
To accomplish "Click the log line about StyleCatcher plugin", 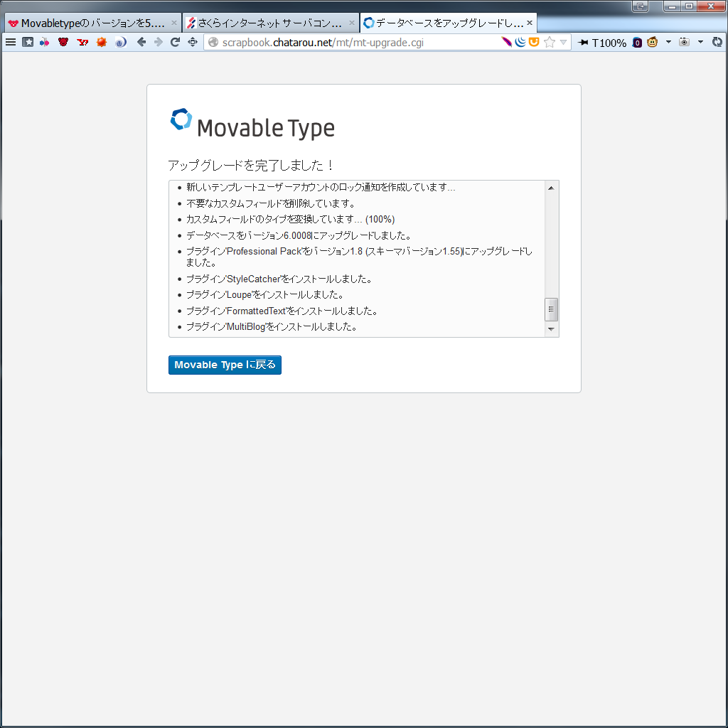I will pyautogui.click(x=279, y=279).
